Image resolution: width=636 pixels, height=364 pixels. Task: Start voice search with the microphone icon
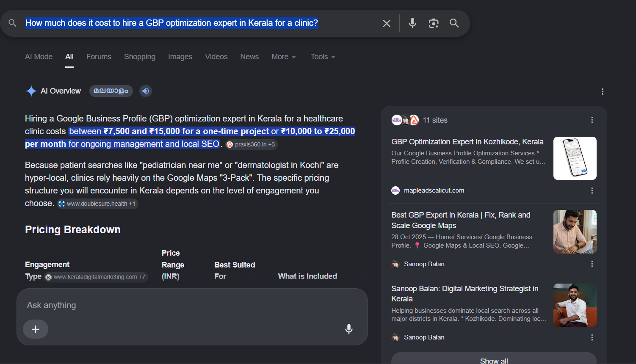coord(412,23)
